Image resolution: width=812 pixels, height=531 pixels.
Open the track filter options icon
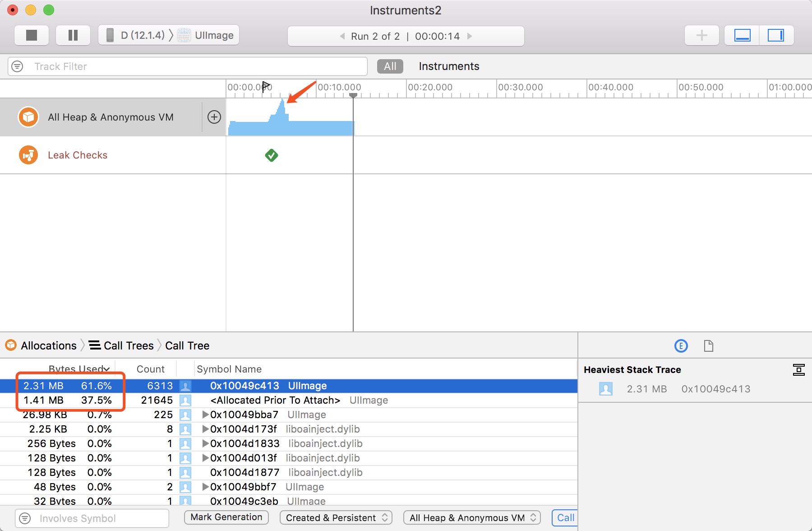[x=17, y=66]
